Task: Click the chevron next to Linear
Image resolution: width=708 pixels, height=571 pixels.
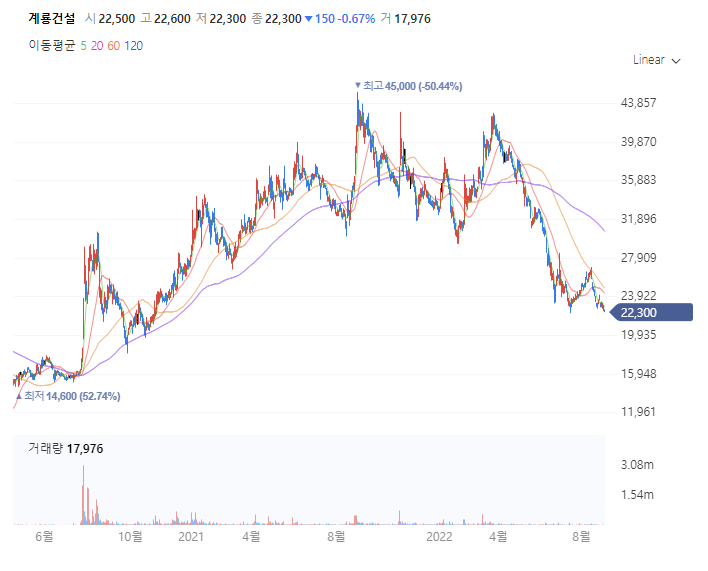Action: pyautogui.click(x=676, y=61)
